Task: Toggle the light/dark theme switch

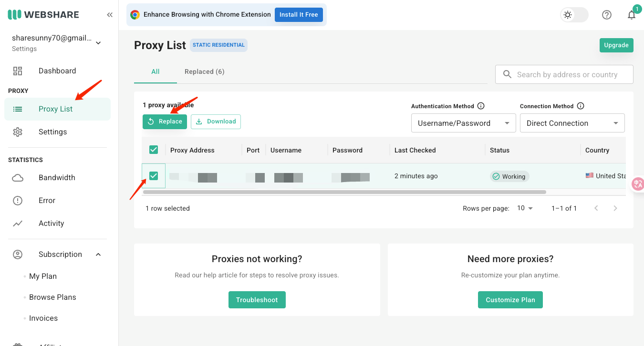Action: pyautogui.click(x=574, y=15)
